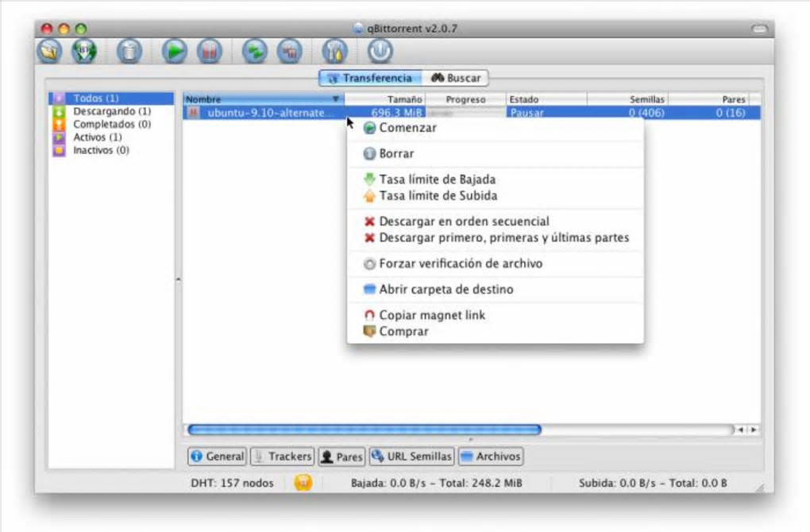
Task: Select Descargando (1) filter
Action: point(111,111)
